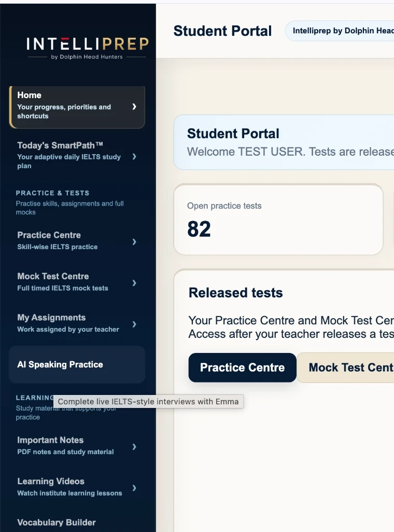This screenshot has height=532, width=394.
Task: Open Today's SmartPath study plan
Action: (77, 155)
